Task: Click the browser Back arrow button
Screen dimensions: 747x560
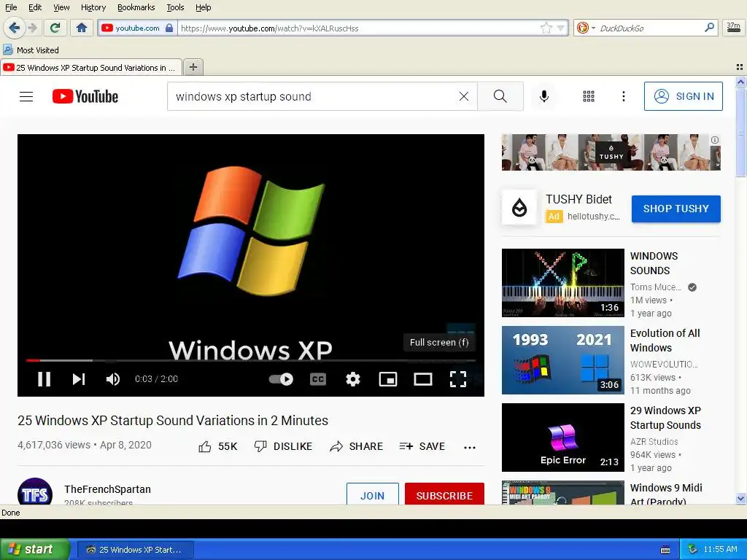Action: pos(14,28)
